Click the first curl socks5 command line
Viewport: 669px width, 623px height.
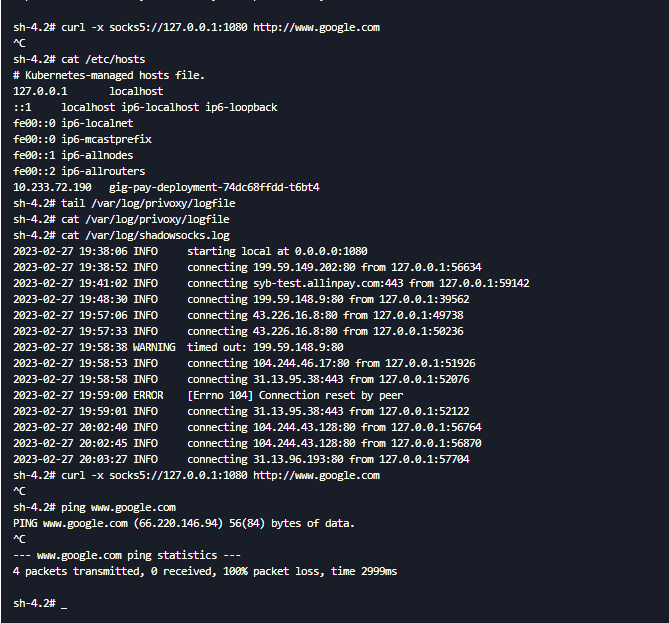(x=196, y=27)
